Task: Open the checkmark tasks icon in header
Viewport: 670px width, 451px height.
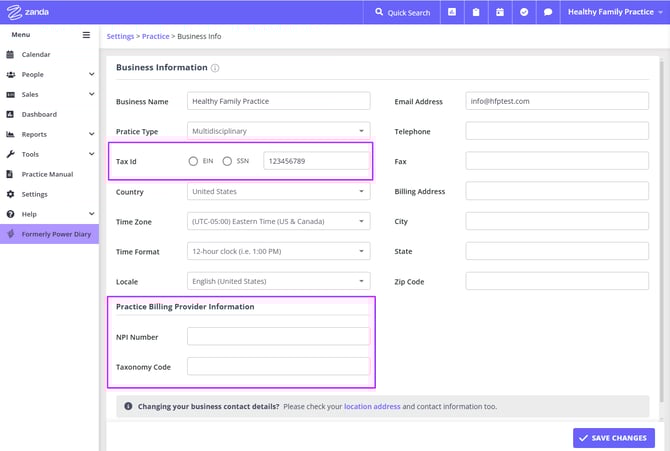Action: (525, 12)
